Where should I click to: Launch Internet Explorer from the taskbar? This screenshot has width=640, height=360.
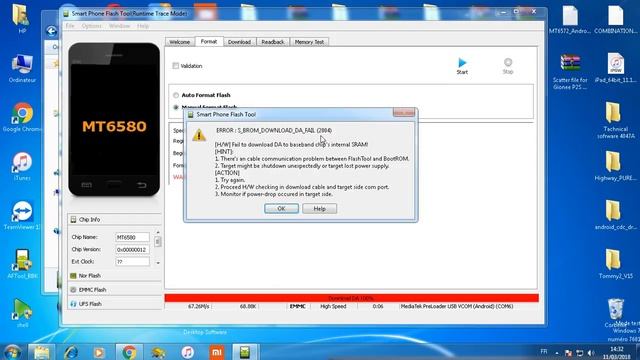[70, 352]
